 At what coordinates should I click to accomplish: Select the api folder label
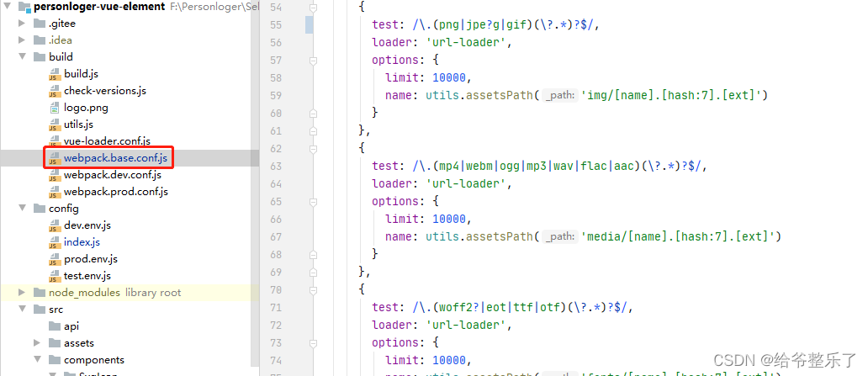(71, 326)
